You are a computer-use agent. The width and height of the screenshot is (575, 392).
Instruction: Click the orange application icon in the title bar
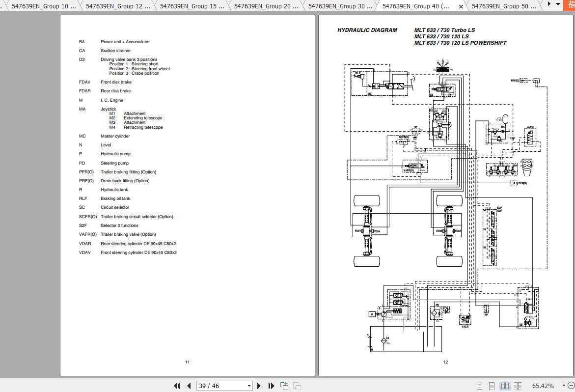[x=569, y=5]
